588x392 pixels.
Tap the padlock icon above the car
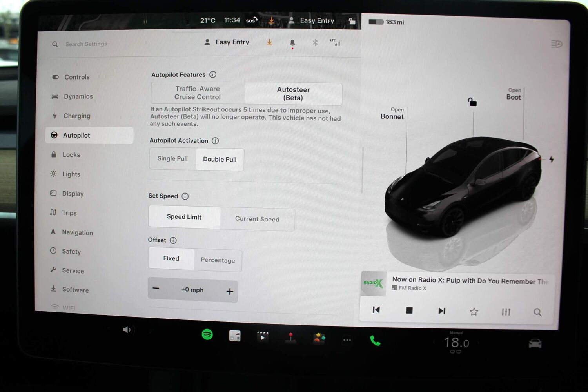[472, 102]
